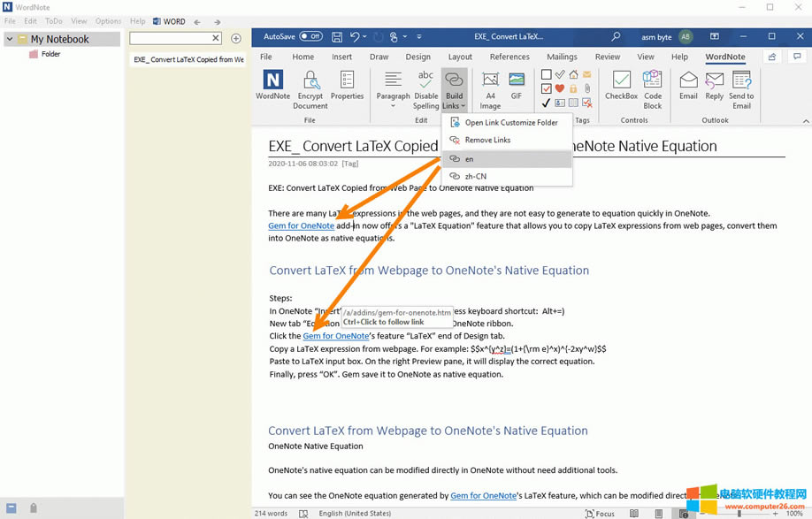Follow the first Gem for OneNote link
Image resolution: width=812 pixels, height=519 pixels.
[301, 225]
